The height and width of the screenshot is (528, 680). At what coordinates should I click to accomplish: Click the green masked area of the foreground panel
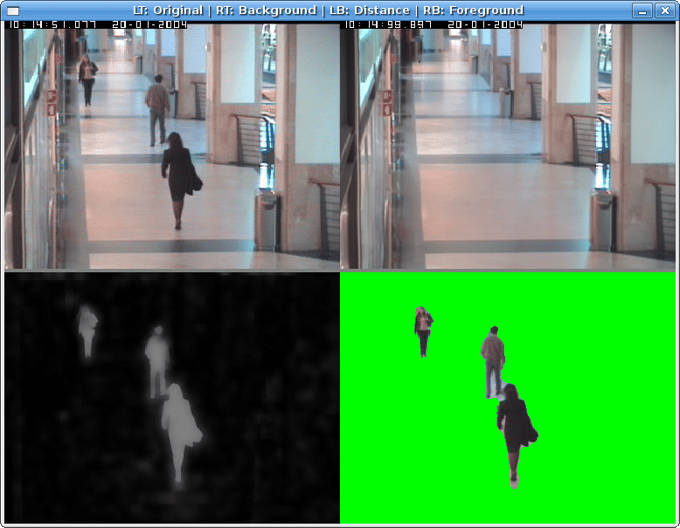[600, 450]
